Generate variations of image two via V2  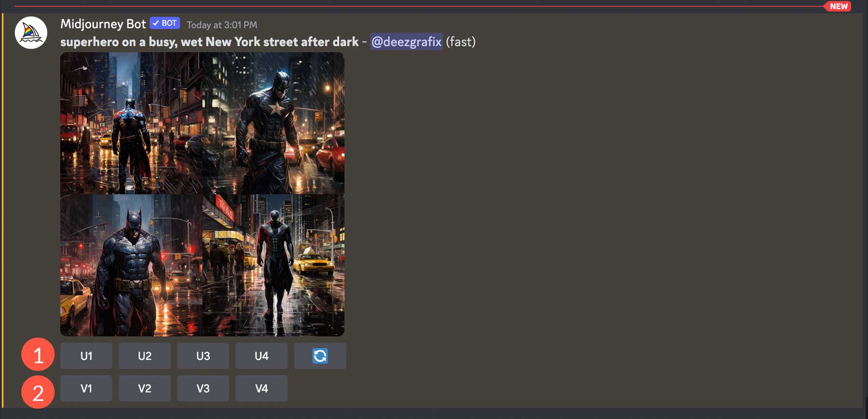tap(145, 388)
